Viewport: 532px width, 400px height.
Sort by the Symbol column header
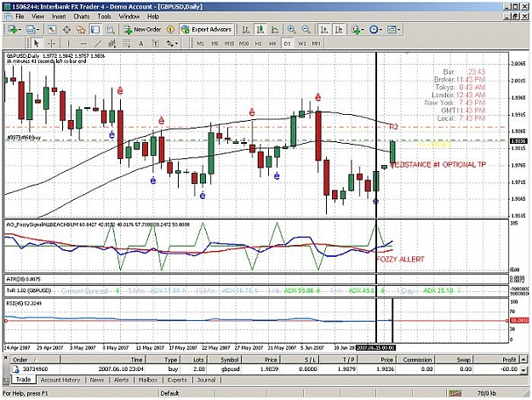[x=226, y=360]
